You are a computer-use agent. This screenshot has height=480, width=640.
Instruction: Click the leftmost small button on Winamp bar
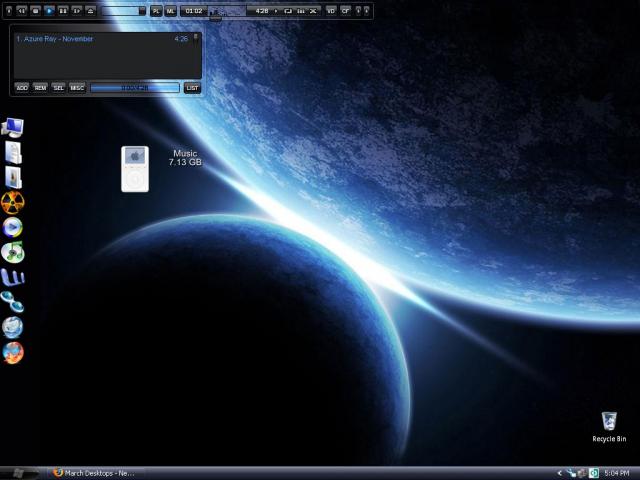pos(9,11)
